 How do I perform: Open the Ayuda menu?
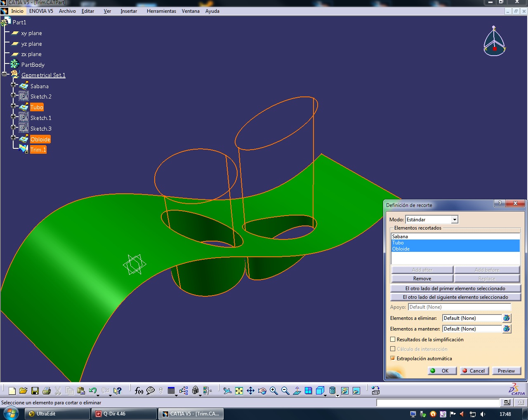212,11
